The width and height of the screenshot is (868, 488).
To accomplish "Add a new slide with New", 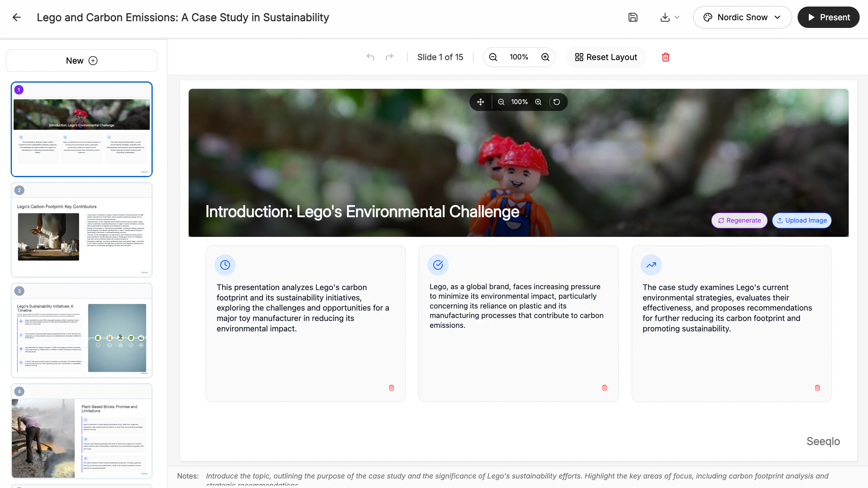I will (82, 61).
